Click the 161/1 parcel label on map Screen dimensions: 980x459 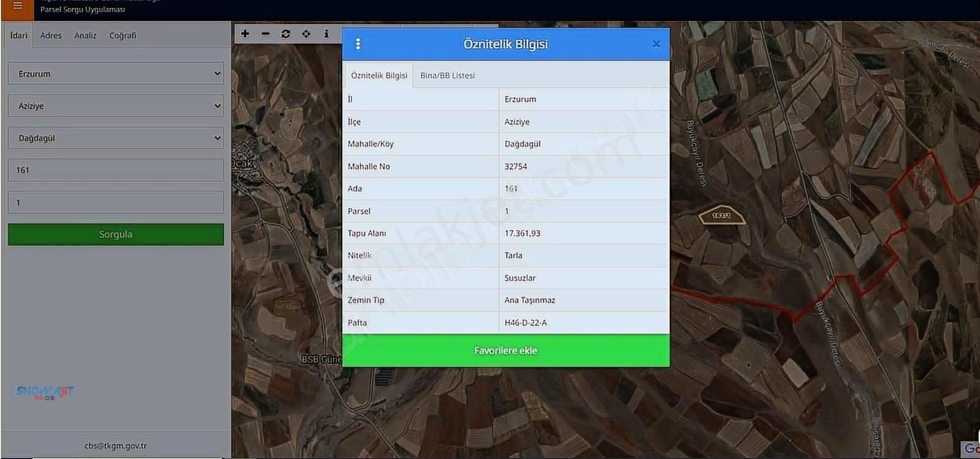[x=722, y=215]
